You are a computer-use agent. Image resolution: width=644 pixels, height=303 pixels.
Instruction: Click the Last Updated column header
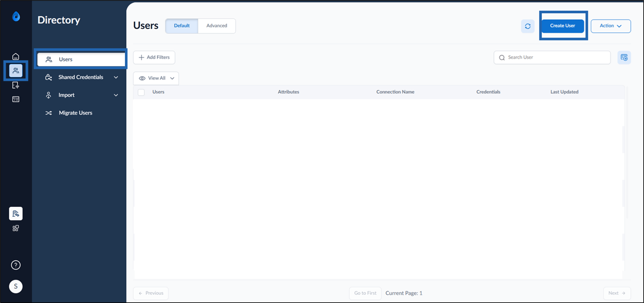click(x=564, y=92)
